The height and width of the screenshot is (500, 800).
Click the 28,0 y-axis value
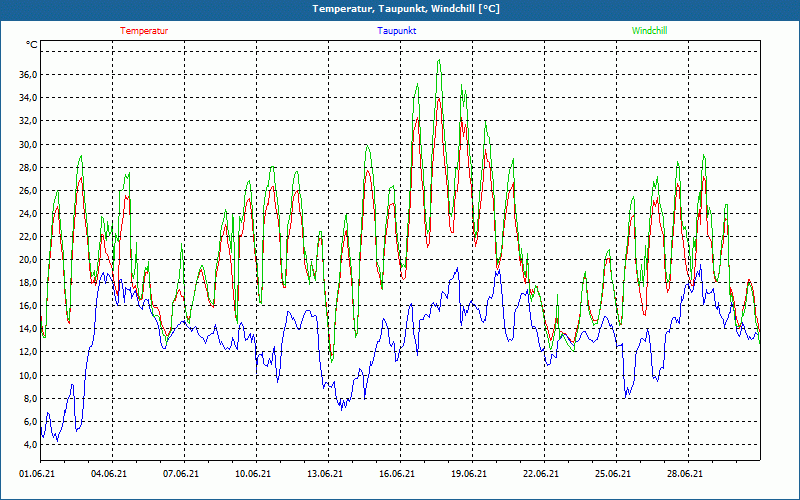(28, 167)
